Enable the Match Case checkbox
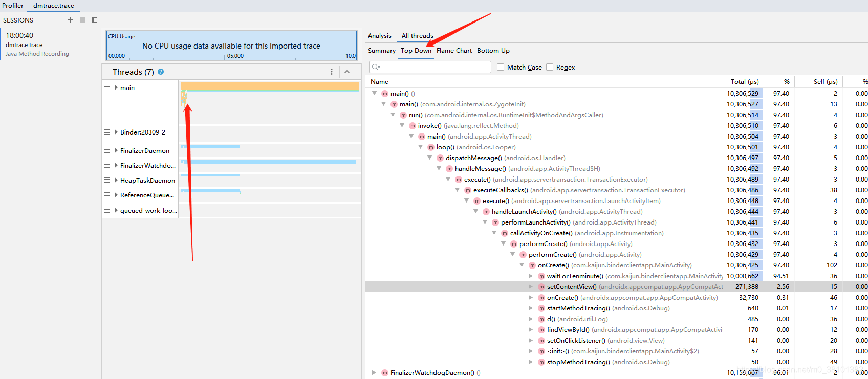This screenshot has height=379, width=868. point(501,67)
